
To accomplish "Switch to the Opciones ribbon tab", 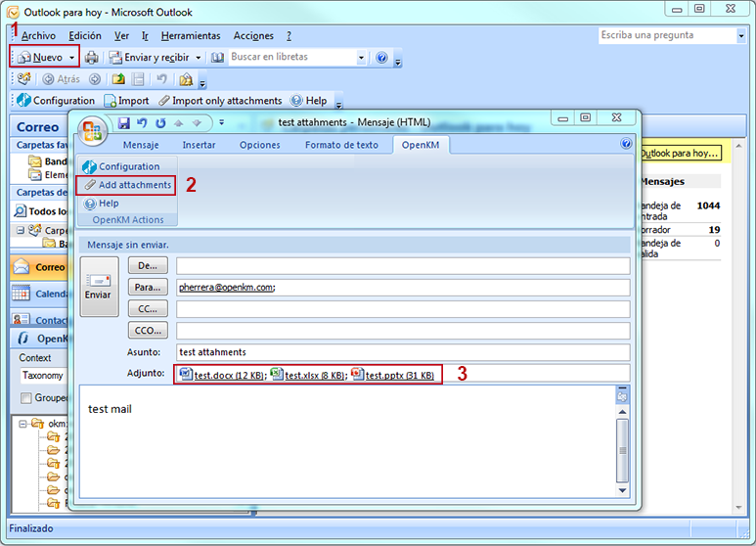I will [260, 145].
